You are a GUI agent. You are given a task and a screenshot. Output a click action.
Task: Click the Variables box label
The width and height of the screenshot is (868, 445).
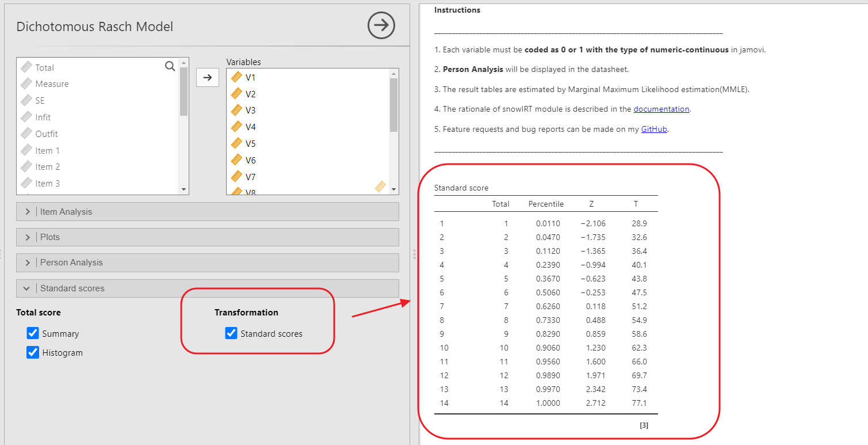tap(243, 62)
